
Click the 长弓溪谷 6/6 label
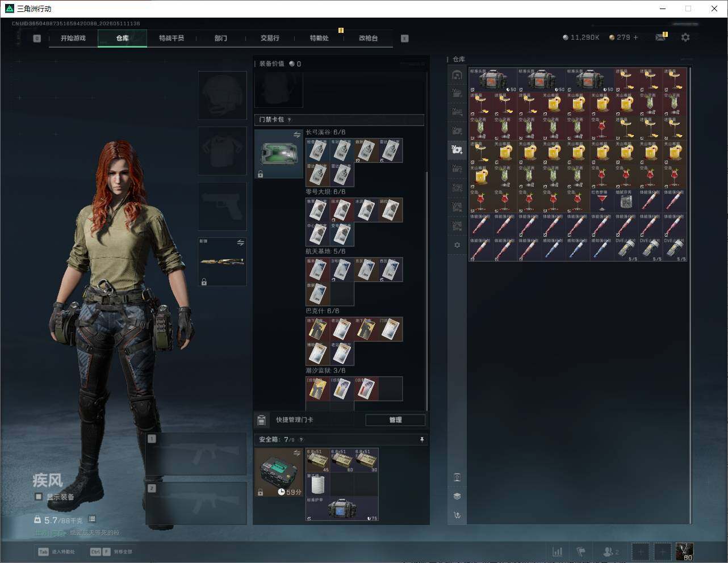(325, 132)
